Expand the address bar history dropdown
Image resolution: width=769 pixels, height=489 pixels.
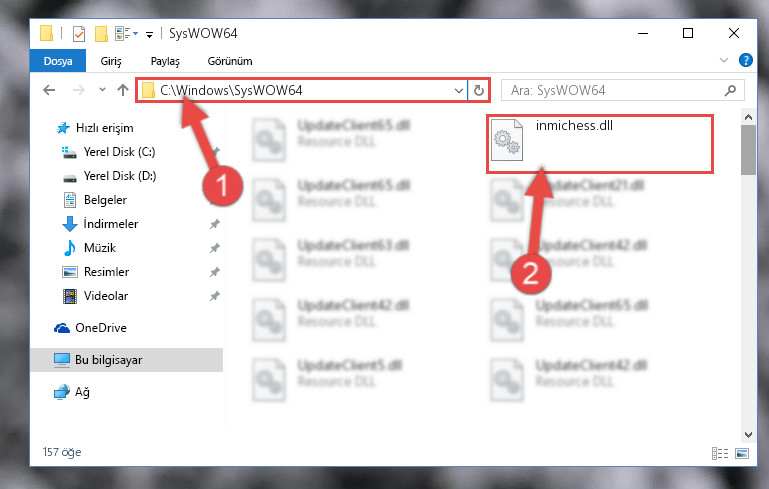coord(459,91)
